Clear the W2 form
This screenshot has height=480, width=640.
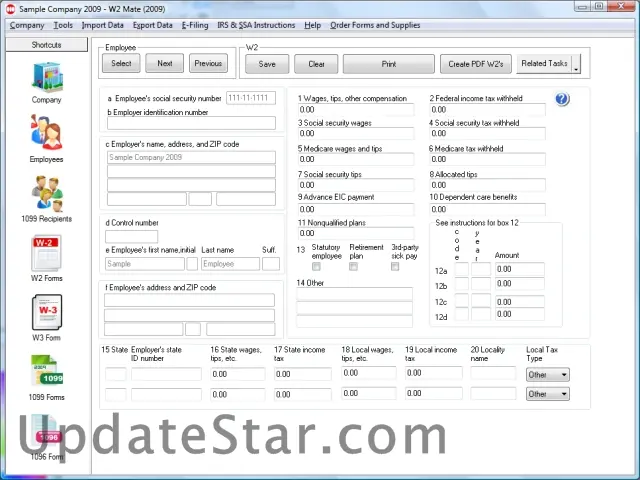tap(316, 64)
